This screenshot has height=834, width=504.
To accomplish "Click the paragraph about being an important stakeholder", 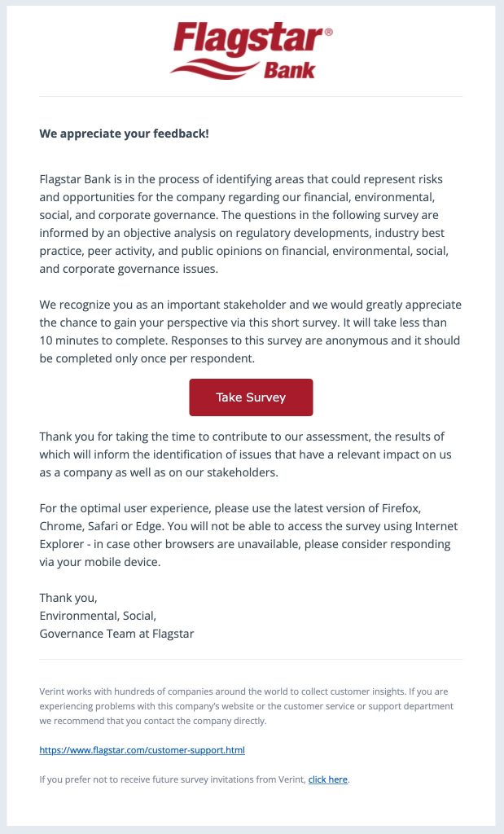I will [251, 331].
